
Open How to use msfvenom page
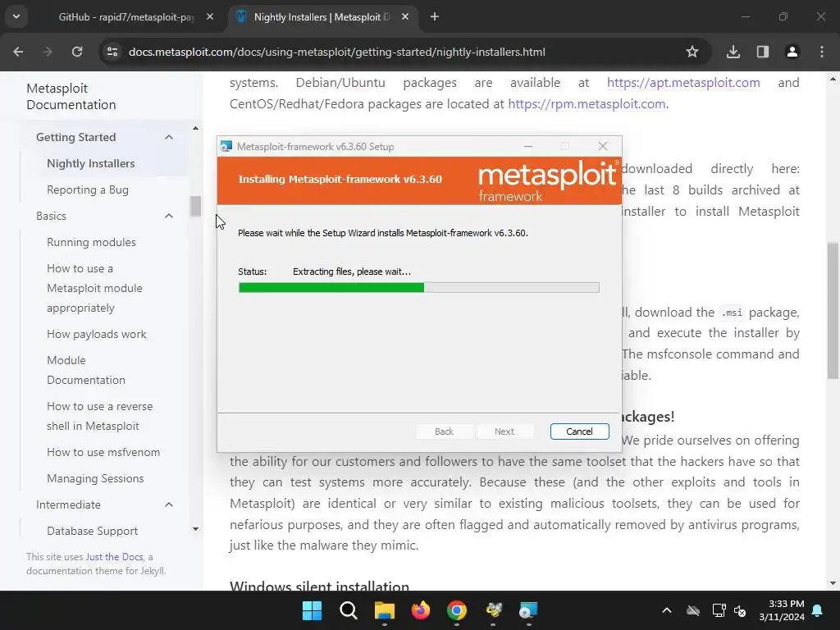click(103, 452)
